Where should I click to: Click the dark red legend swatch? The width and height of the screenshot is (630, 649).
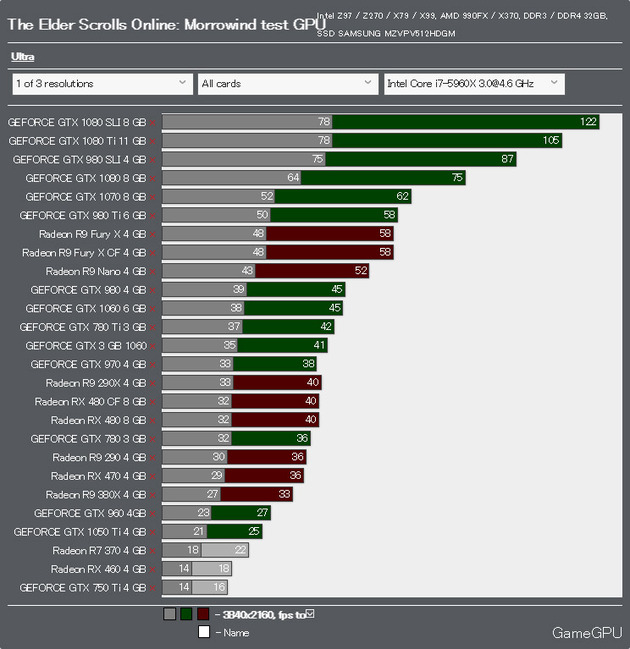(x=203, y=614)
